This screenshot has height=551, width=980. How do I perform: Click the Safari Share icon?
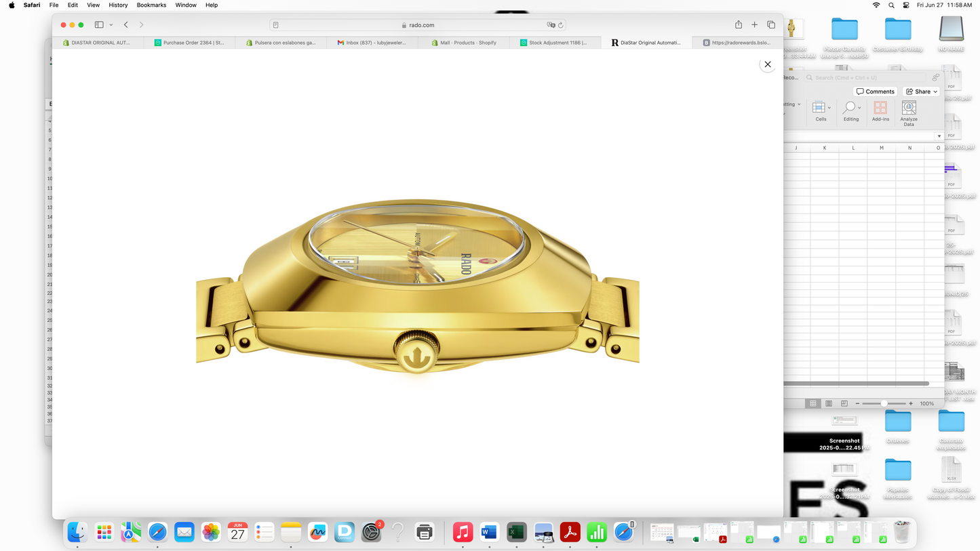(738, 25)
